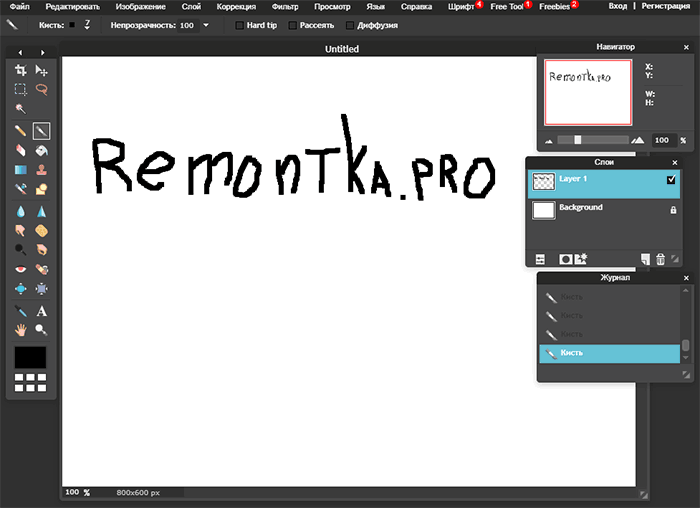This screenshot has width=700, height=508.
Task: Open the Просмотр menu
Action: click(332, 6)
